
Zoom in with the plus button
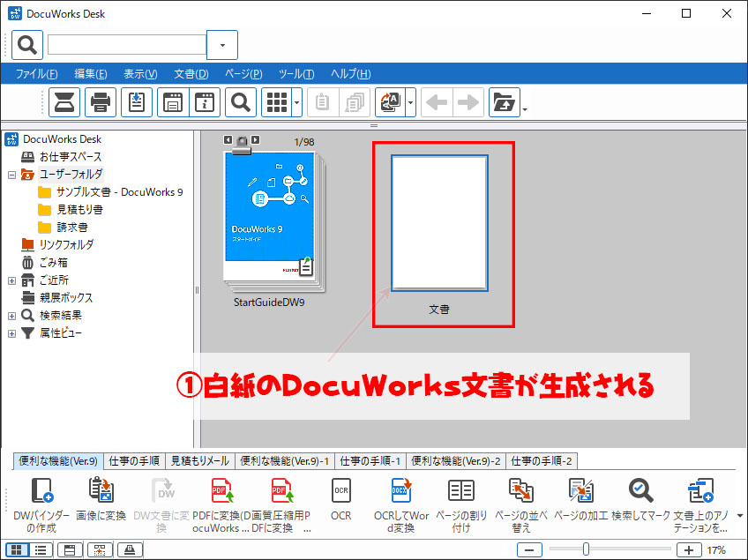click(x=689, y=550)
